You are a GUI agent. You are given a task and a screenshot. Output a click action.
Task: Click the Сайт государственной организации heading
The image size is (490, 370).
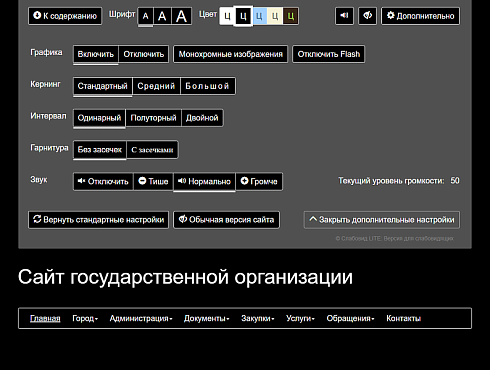(185, 277)
